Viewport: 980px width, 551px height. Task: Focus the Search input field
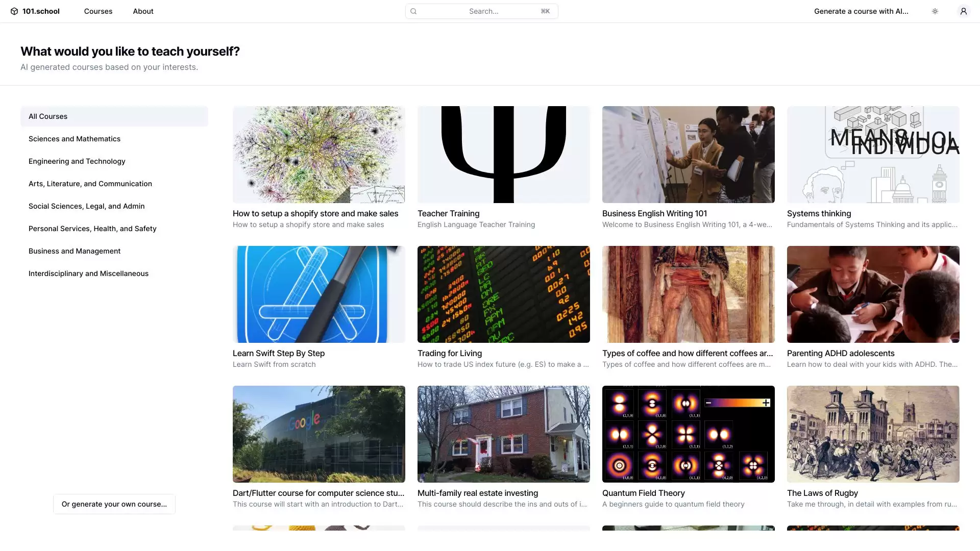[x=483, y=11]
